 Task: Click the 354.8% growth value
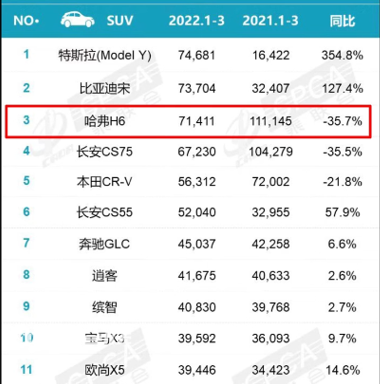(x=342, y=55)
